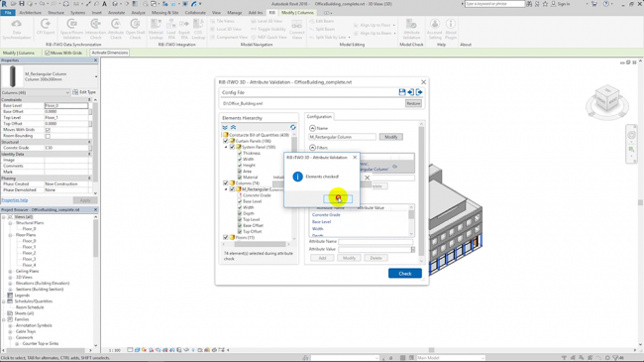
Task: Click the expand all hierarchy icon
Action: click(225, 128)
